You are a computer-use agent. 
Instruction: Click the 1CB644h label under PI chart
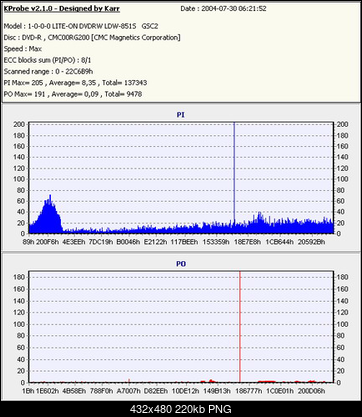(x=279, y=242)
